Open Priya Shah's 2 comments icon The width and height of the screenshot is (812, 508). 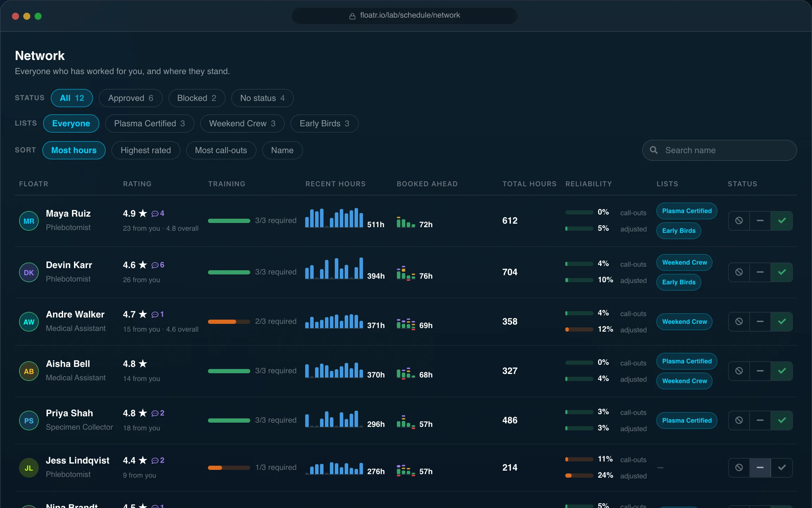158,413
